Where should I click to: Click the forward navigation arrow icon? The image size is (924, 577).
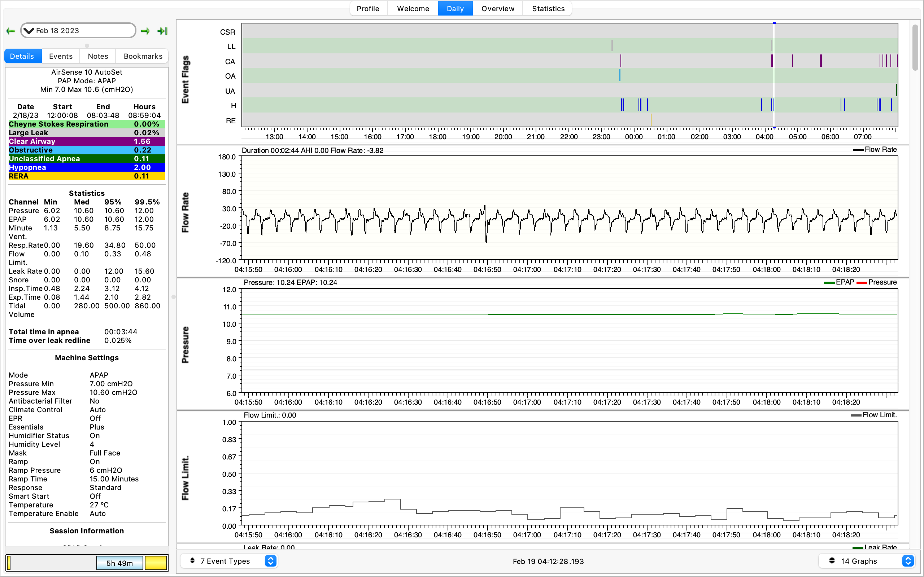(x=146, y=30)
